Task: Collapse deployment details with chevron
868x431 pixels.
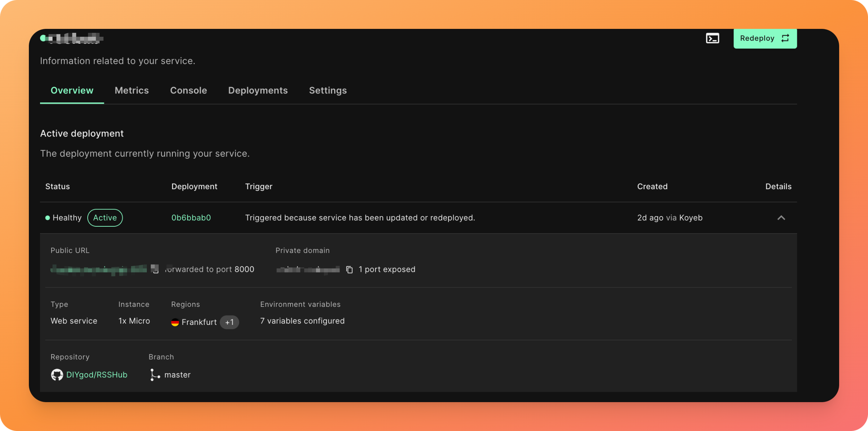Action: pyautogui.click(x=781, y=218)
